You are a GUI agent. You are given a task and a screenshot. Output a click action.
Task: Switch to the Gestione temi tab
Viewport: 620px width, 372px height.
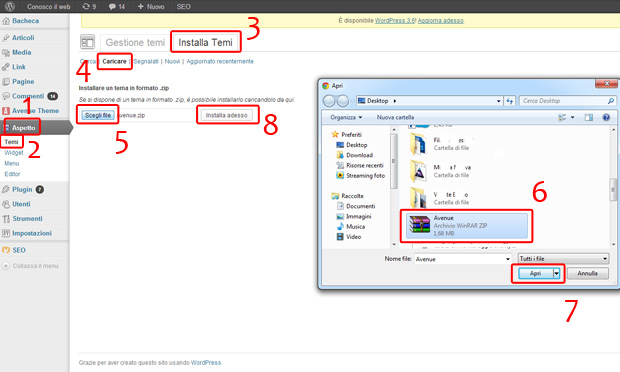(x=135, y=42)
